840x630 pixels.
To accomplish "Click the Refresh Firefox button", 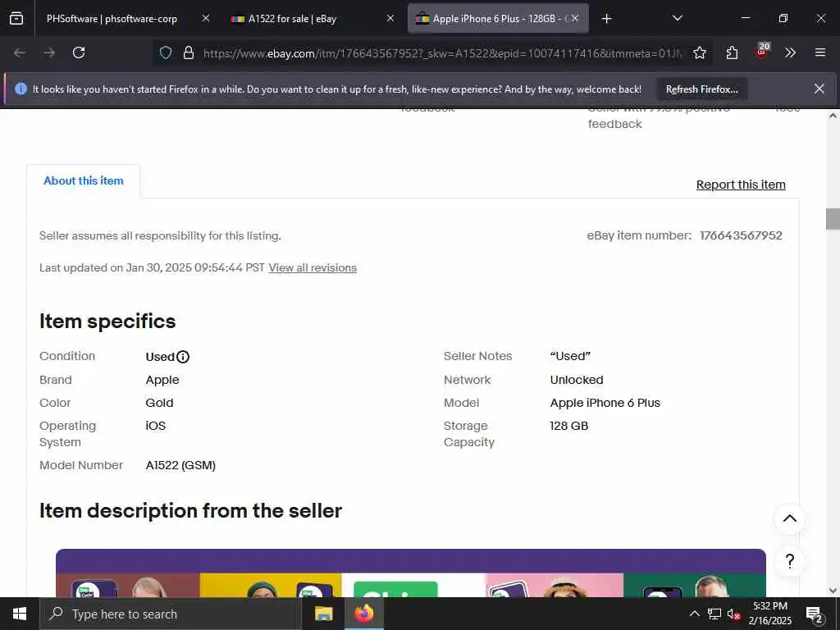I will pos(702,89).
